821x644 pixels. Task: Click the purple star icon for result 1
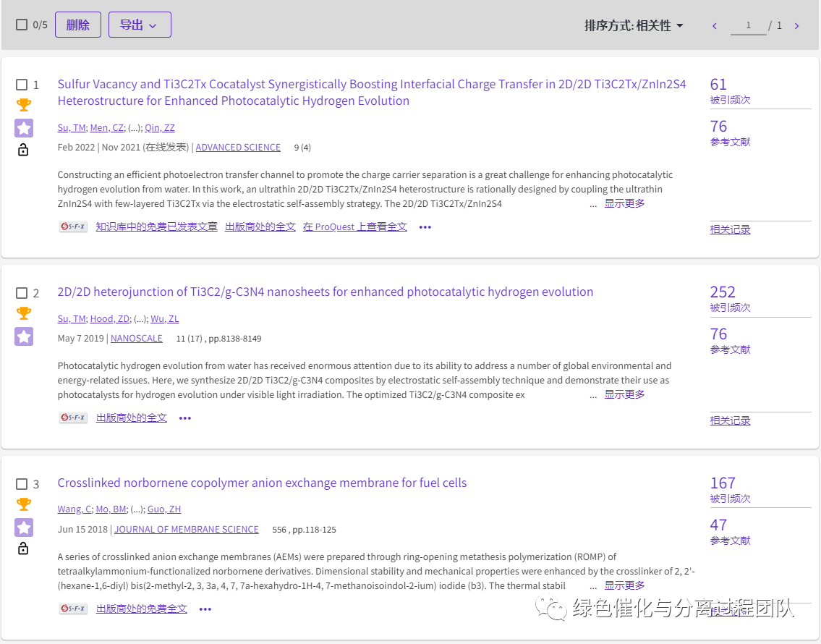24,128
